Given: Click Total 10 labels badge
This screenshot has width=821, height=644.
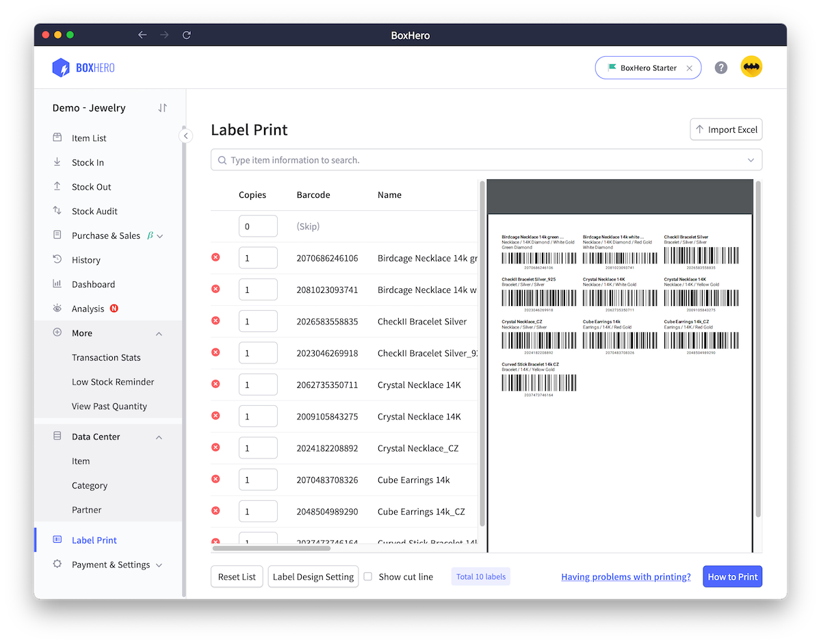Looking at the screenshot, I should [481, 577].
